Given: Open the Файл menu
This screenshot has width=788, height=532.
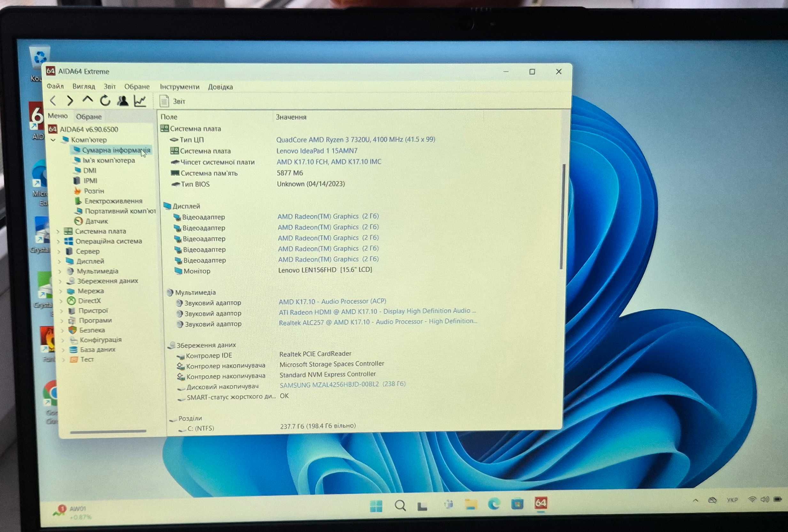Looking at the screenshot, I should [55, 87].
